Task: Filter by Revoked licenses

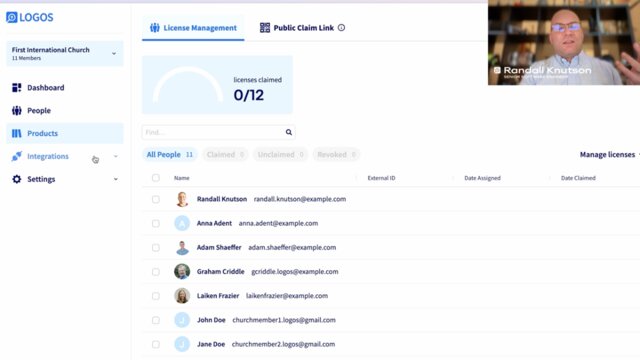Action: (x=336, y=155)
